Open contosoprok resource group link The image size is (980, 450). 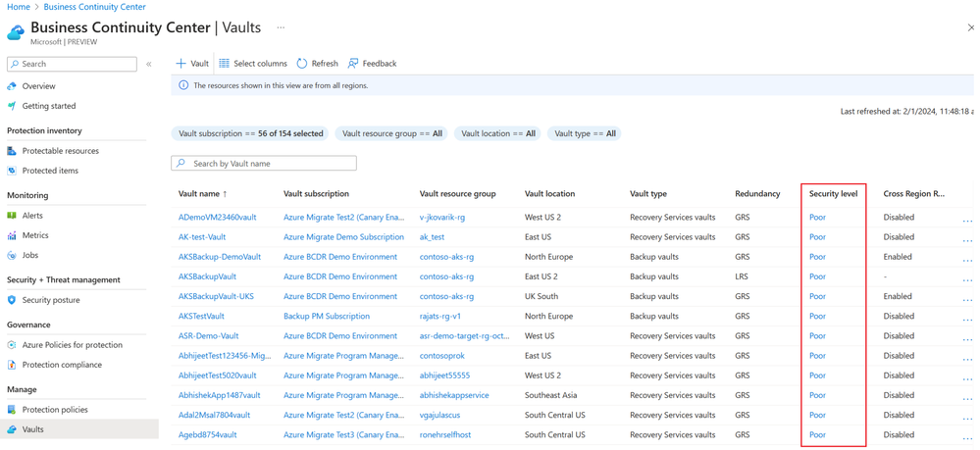pyautogui.click(x=441, y=356)
